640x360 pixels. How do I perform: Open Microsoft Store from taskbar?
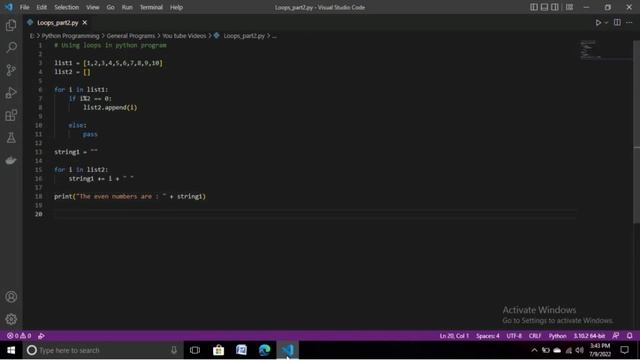pyautogui.click(x=218, y=350)
